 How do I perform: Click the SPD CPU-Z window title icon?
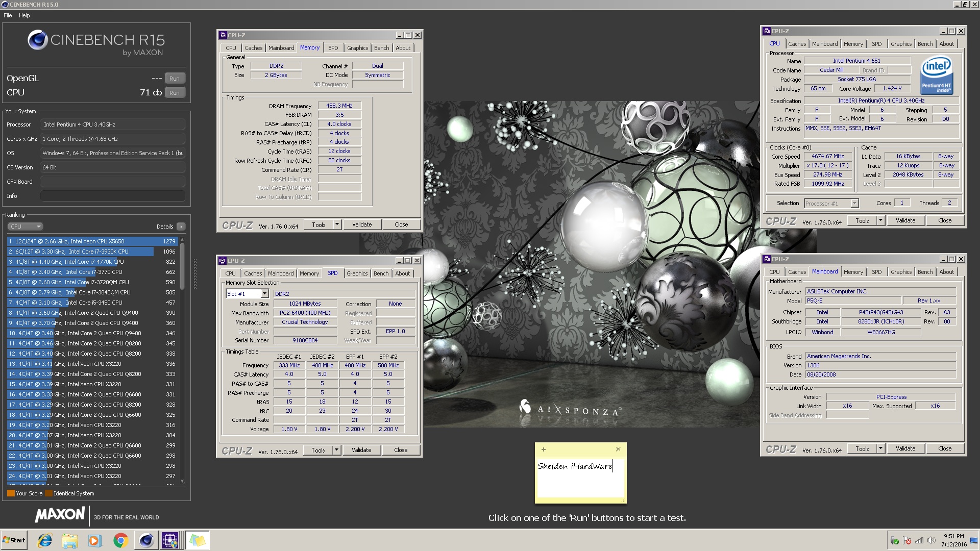pyautogui.click(x=223, y=261)
